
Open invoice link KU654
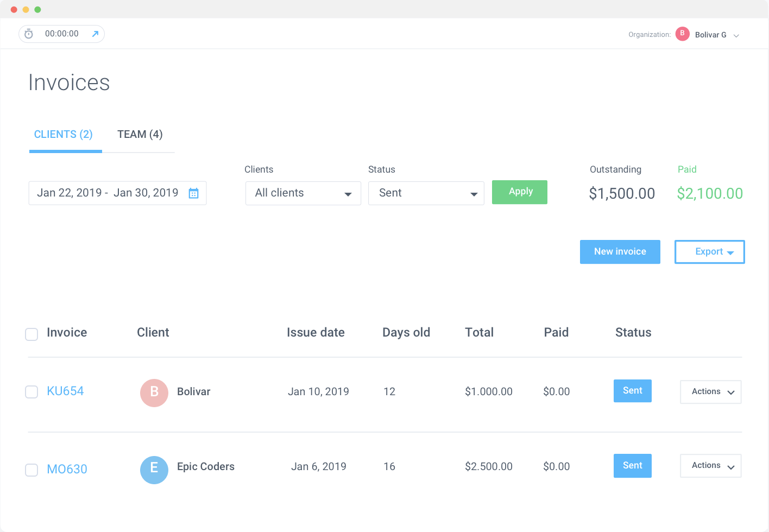pos(65,391)
